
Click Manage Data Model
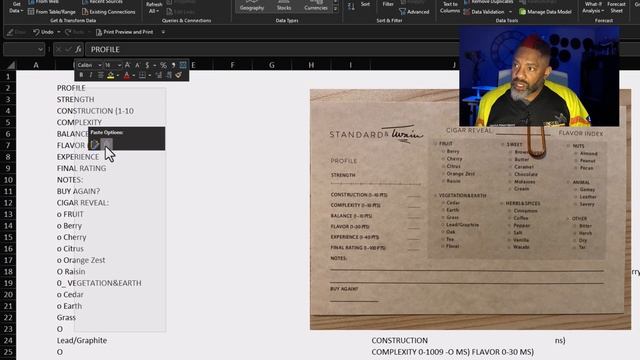click(x=545, y=12)
